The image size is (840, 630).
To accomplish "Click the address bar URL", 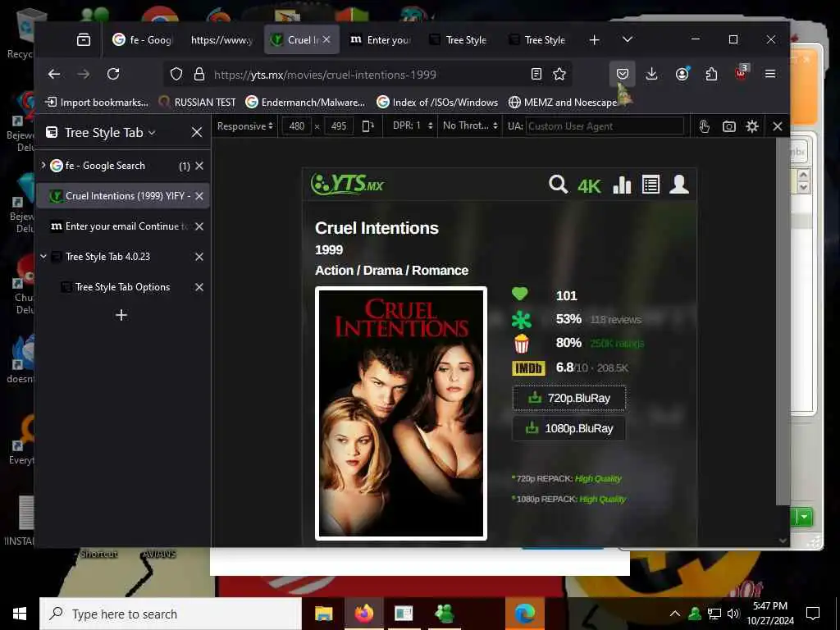I will [325, 75].
